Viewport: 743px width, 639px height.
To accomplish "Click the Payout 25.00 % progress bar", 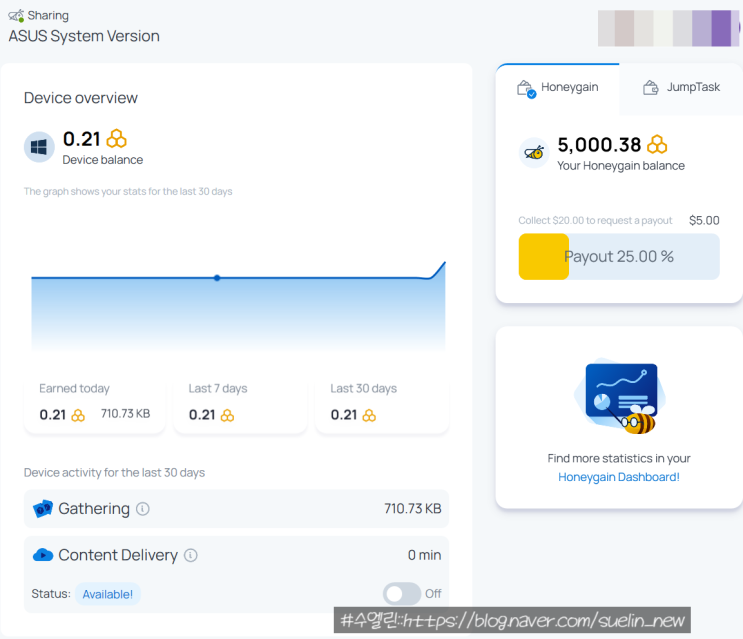I will point(619,256).
